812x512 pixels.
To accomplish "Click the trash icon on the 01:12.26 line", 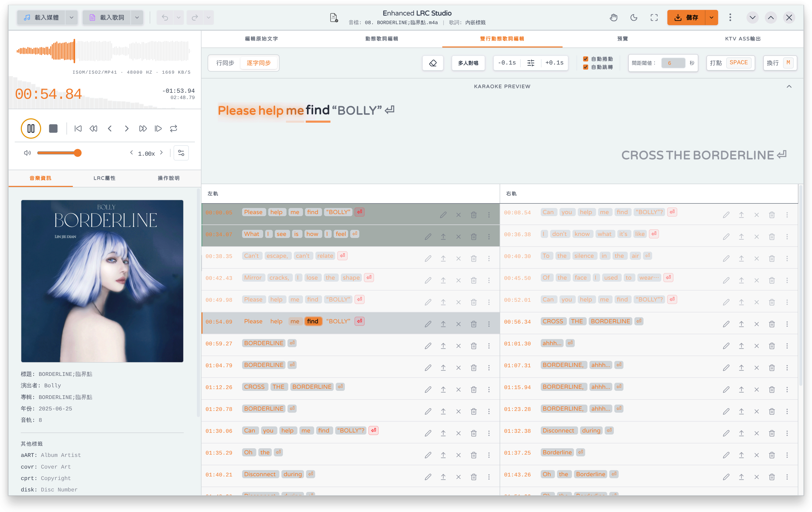I will pos(473,390).
